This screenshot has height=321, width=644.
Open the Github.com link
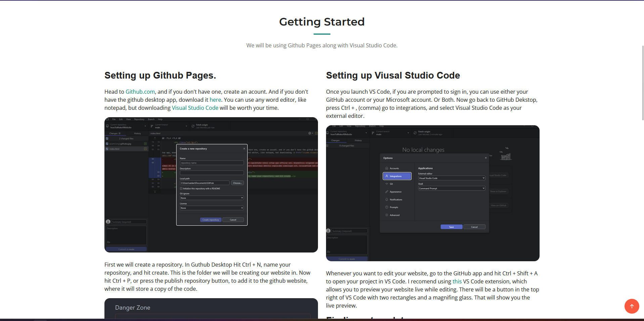[140, 92]
